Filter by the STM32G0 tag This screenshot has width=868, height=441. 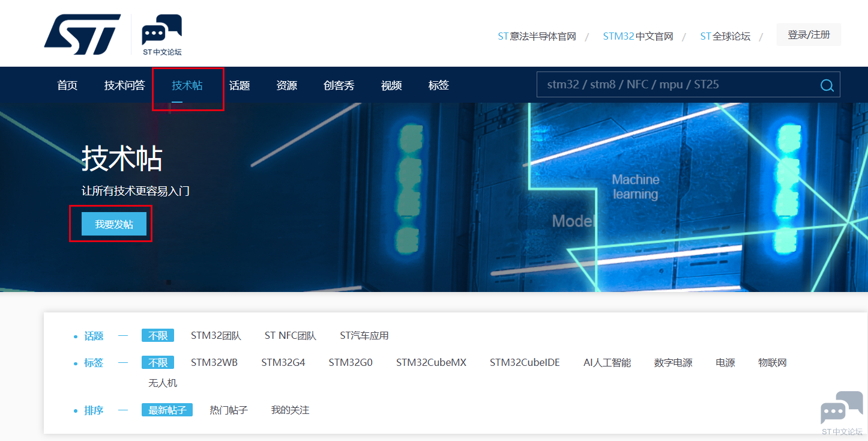point(351,362)
